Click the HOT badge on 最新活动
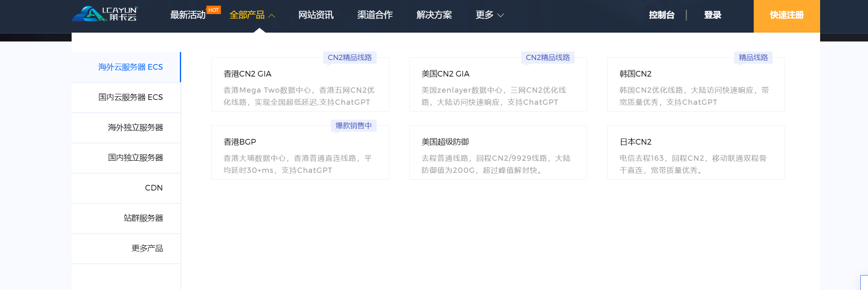The image size is (868, 290). pyautogui.click(x=214, y=10)
